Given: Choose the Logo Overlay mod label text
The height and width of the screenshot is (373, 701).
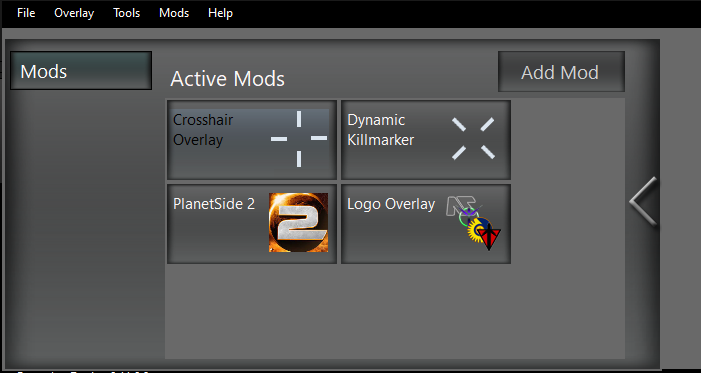Looking at the screenshot, I should click(391, 204).
